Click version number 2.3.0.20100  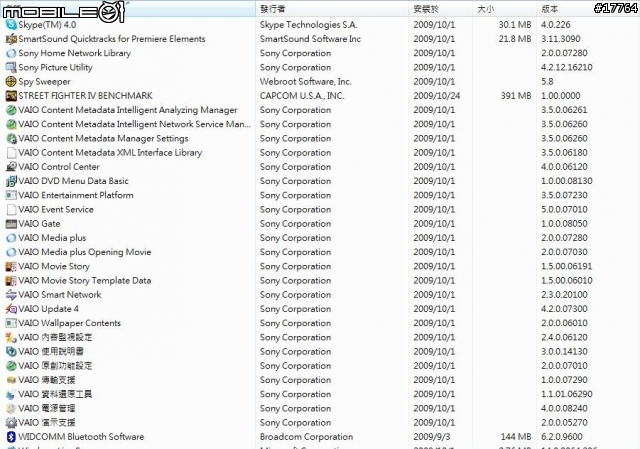coord(564,295)
